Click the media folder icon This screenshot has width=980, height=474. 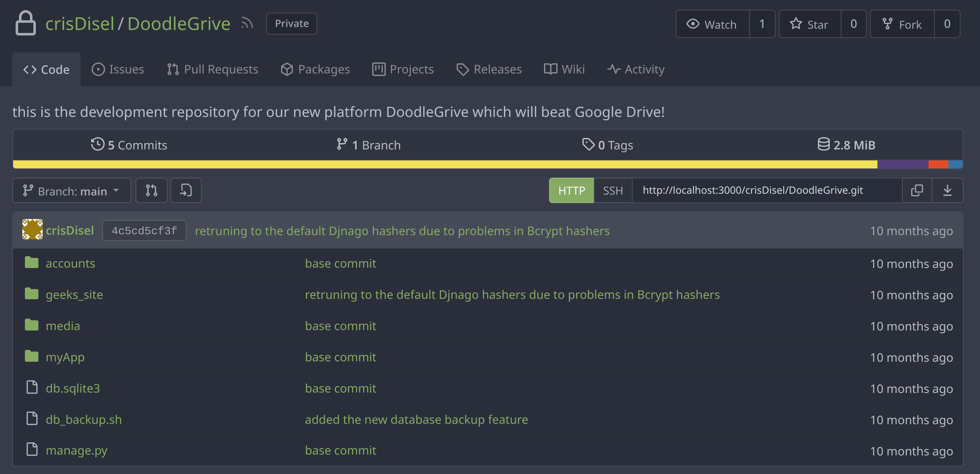[x=32, y=325]
